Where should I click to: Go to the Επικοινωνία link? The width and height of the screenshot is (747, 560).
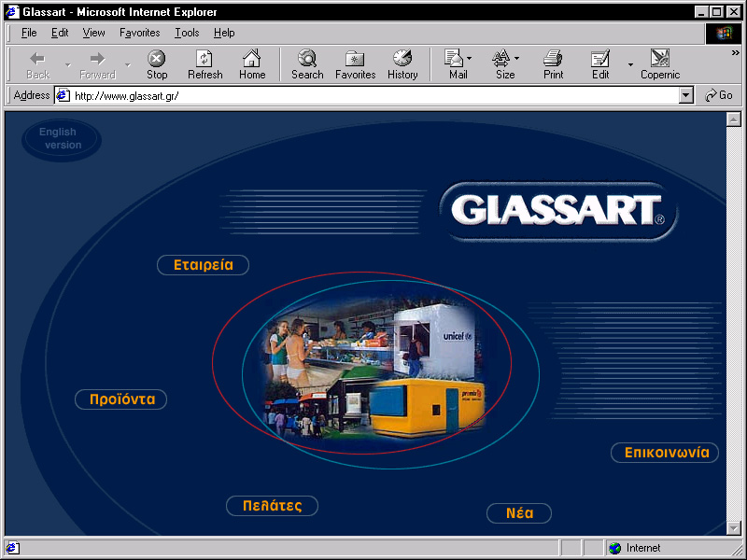pos(665,453)
